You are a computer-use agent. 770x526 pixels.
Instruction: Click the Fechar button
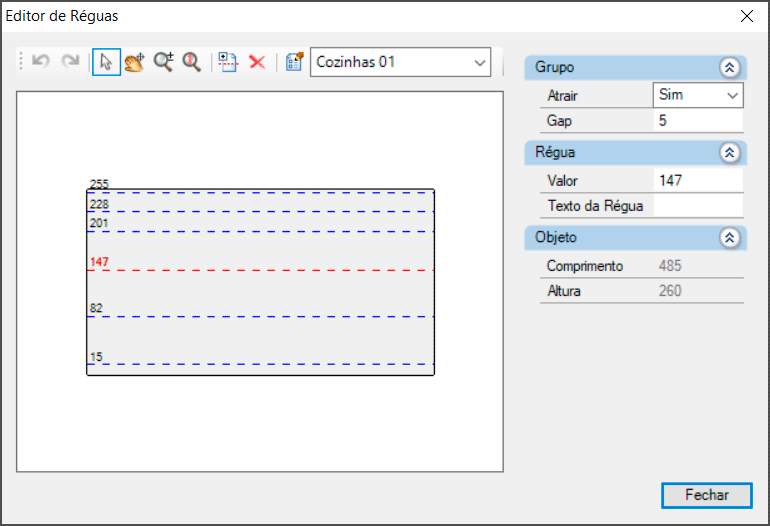(x=706, y=495)
